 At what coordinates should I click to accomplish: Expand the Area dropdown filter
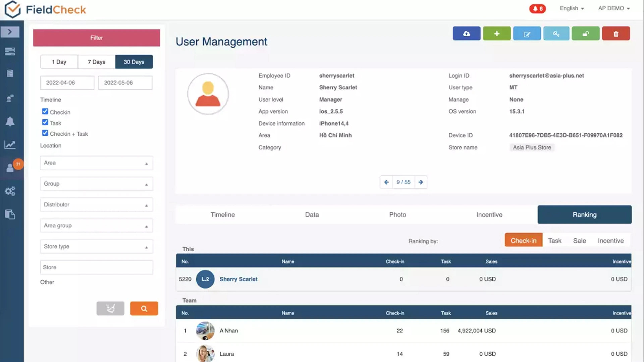pyautogui.click(x=97, y=163)
